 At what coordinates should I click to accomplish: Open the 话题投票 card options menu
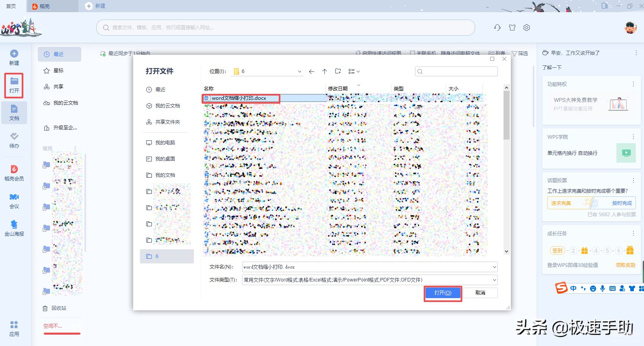pyautogui.click(x=633, y=180)
